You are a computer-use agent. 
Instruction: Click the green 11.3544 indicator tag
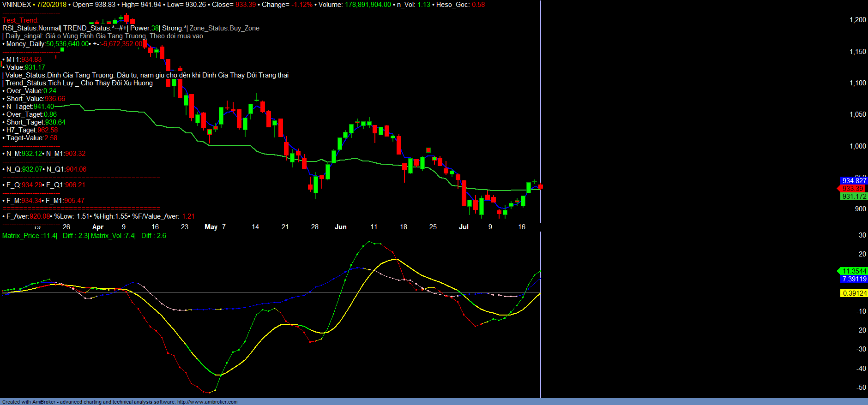(854, 271)
